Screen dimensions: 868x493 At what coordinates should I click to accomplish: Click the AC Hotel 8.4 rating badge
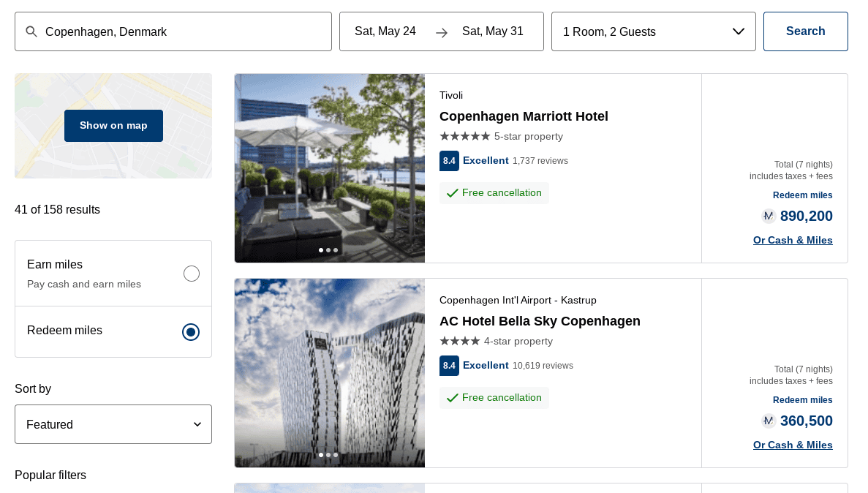pos(449,366)
